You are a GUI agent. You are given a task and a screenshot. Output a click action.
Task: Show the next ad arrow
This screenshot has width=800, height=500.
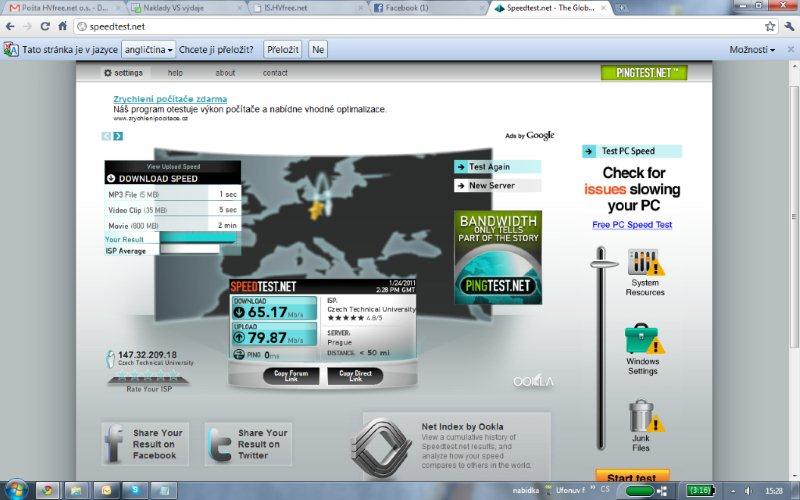(118, 136)
